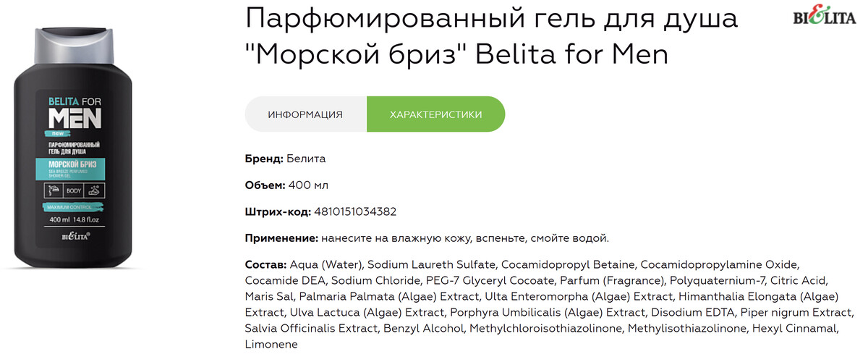Click the BODY badge on the bottle
Image resolution: width=868 pixels, height=357 pixels.
click(73, 191)
